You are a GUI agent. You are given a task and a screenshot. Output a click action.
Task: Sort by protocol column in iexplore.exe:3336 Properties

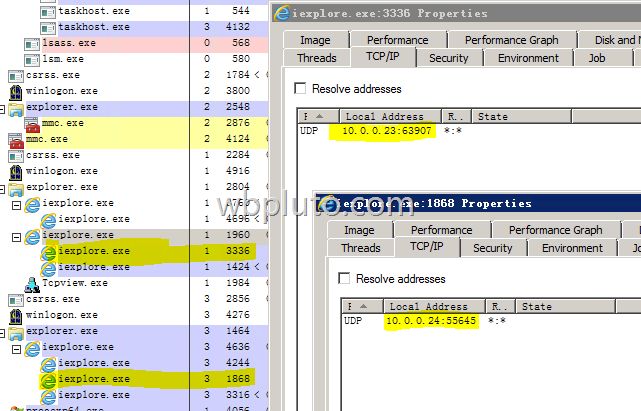pos(318,117)
